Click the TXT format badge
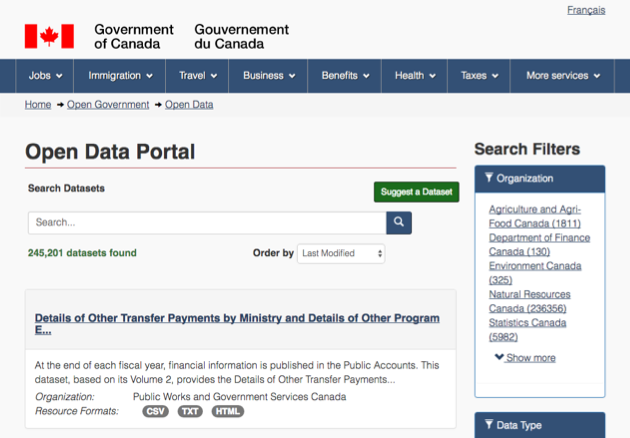This screenshot has height=438, width=630. pos(190,411)
